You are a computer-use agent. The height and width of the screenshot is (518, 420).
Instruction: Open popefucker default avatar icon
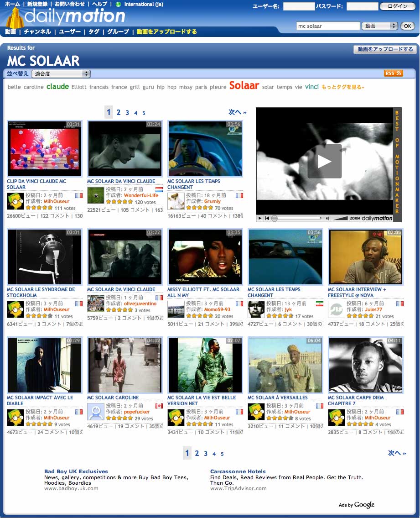pos(96,412)
